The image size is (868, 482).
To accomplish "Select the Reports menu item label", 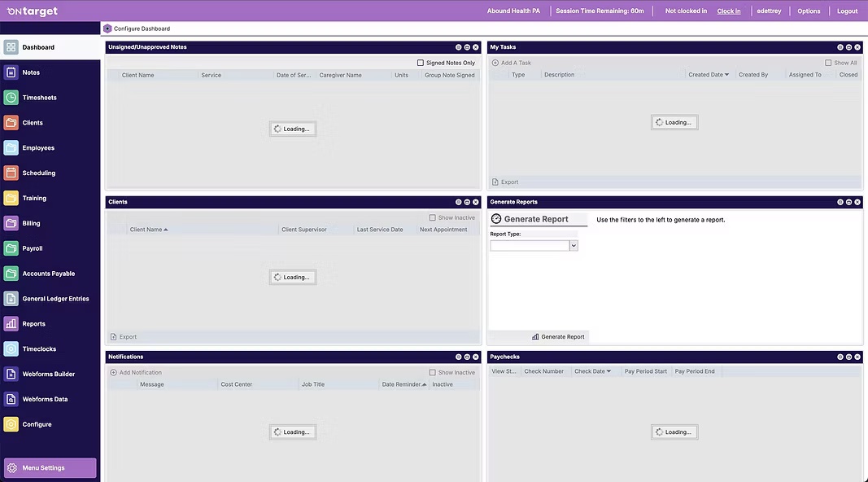I will pos(34,323).
